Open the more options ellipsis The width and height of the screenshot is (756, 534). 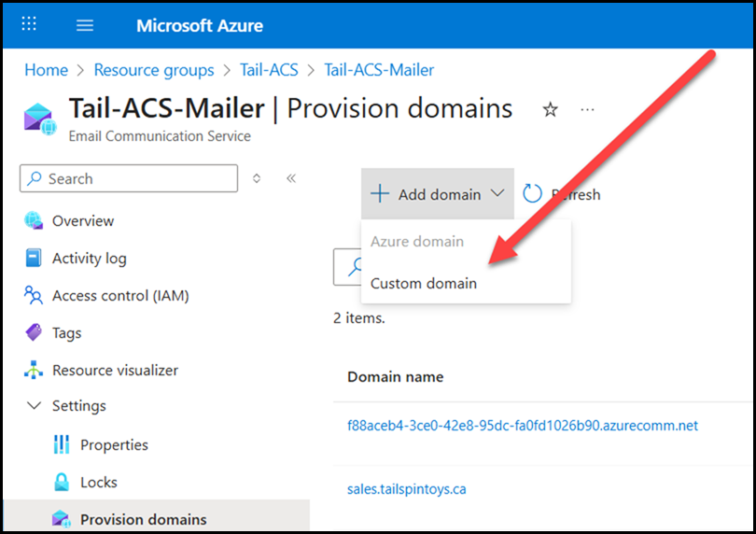point(587,110)
